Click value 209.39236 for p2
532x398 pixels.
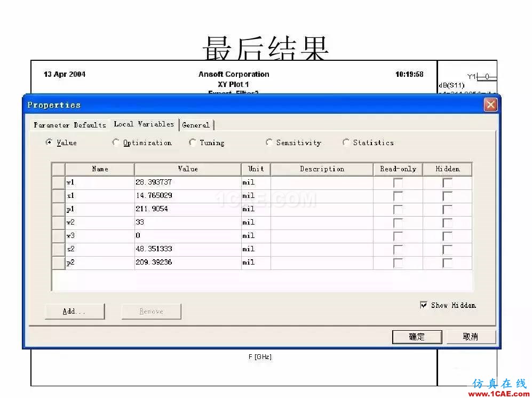(188, 262)
